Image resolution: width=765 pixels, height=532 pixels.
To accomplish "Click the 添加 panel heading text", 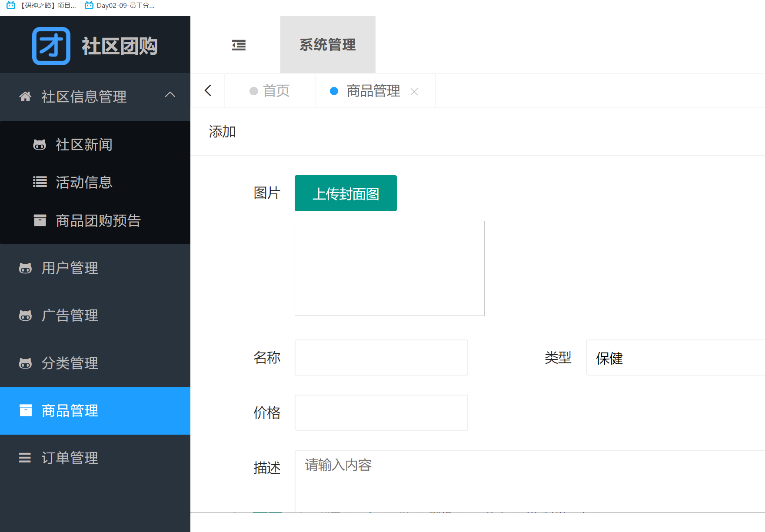I will coord(222,131).
